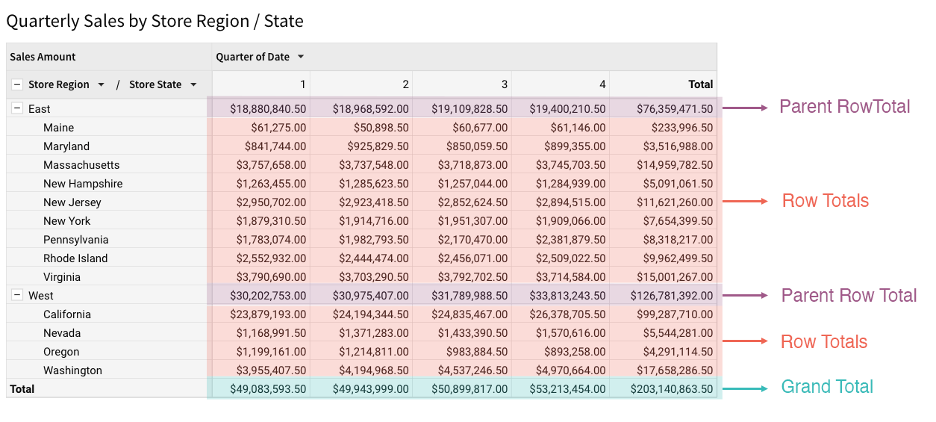Image resolution: width=936 pixels, height=422 pixels.
Task: Click the Sales Amount header cell
Action: click(x=43, y=57)
